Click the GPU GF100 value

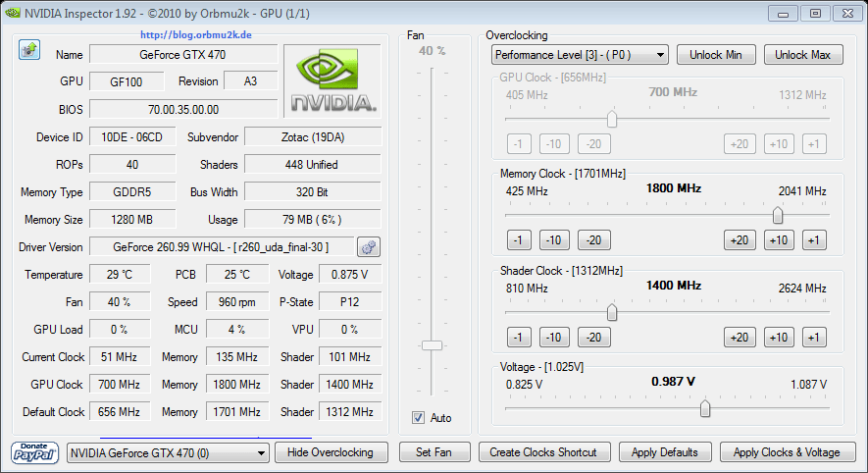[127, 81]
